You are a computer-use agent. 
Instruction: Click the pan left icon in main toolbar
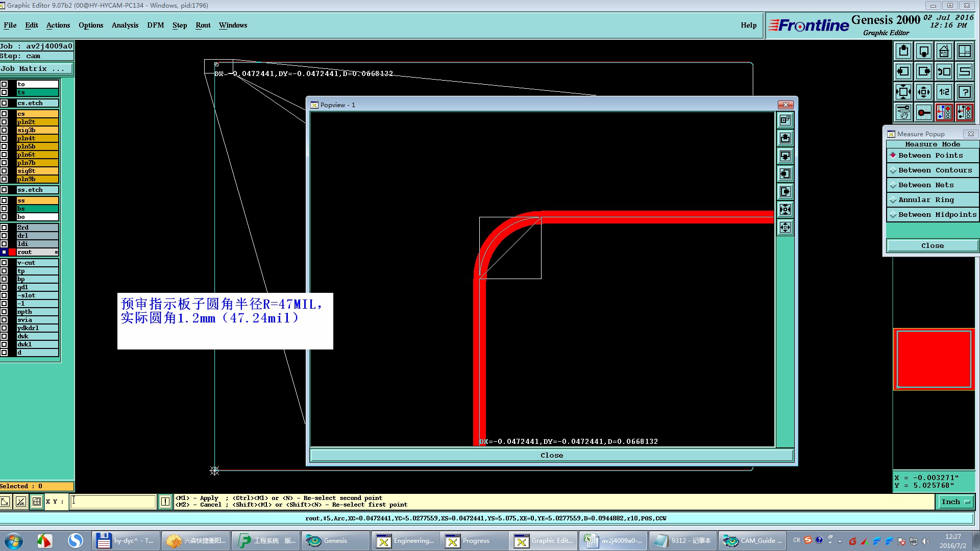pos(903,71)
